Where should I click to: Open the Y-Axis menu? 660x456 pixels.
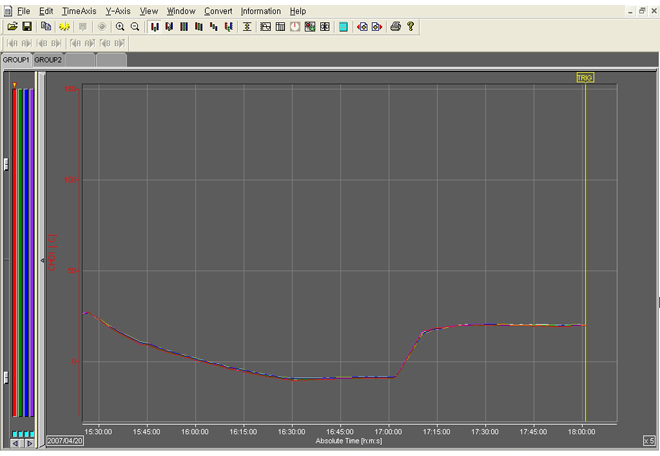click(x=118, y=10)
